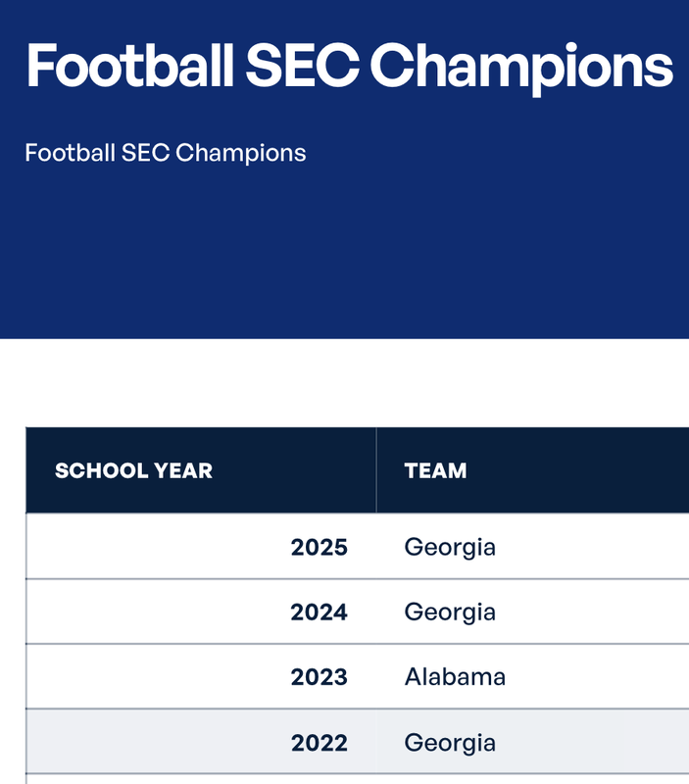This screenshot has width=689, height=784.
Task: Select the Alabama team cell
Action: (455, 676)
